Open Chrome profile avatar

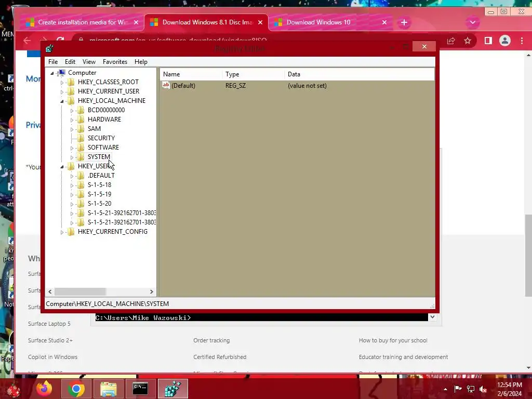point(505,41)
